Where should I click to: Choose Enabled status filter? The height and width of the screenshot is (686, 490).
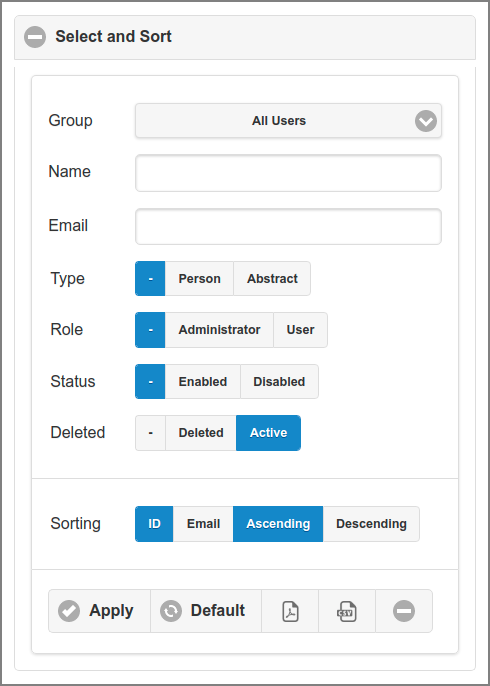tap(203, 382)
